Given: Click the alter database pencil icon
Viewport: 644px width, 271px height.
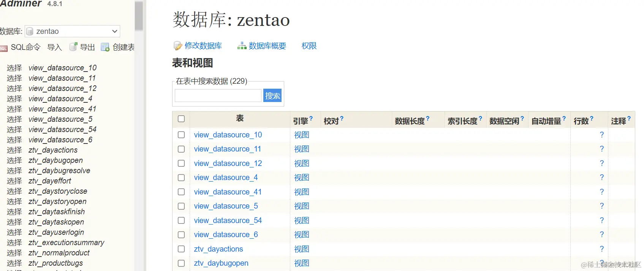Looking at the screenshot, I should click(x=177, y=46).
